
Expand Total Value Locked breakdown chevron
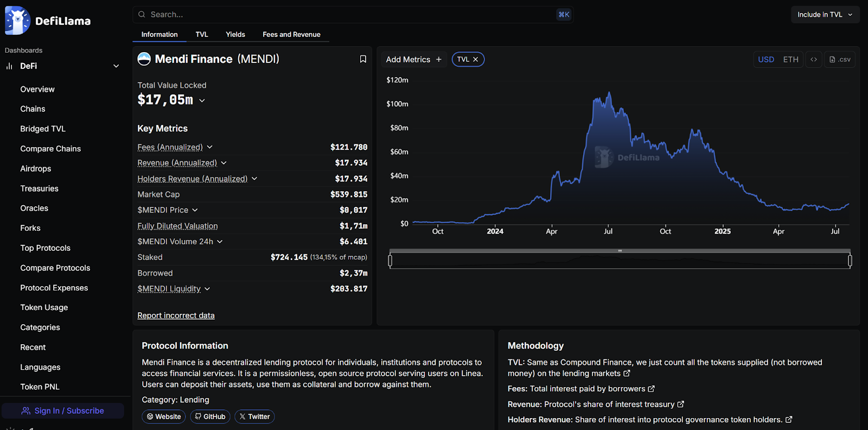(x=202, y=100)
